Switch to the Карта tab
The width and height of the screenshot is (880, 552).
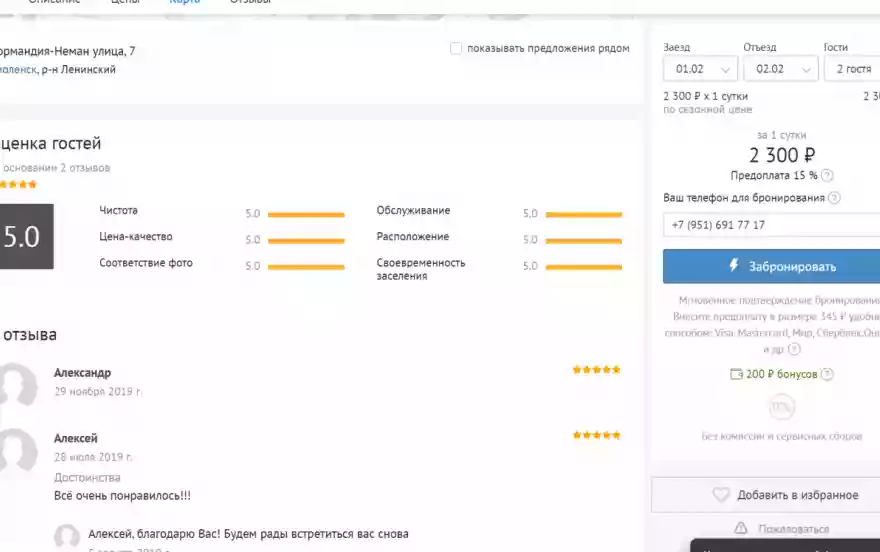point(184,2)
